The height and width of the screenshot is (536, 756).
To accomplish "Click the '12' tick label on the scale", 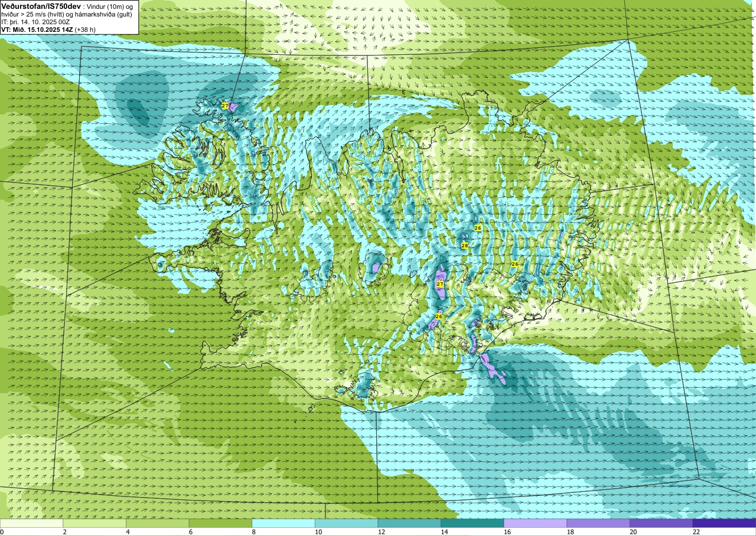I will pyautogui.click(x=381, y=532).
